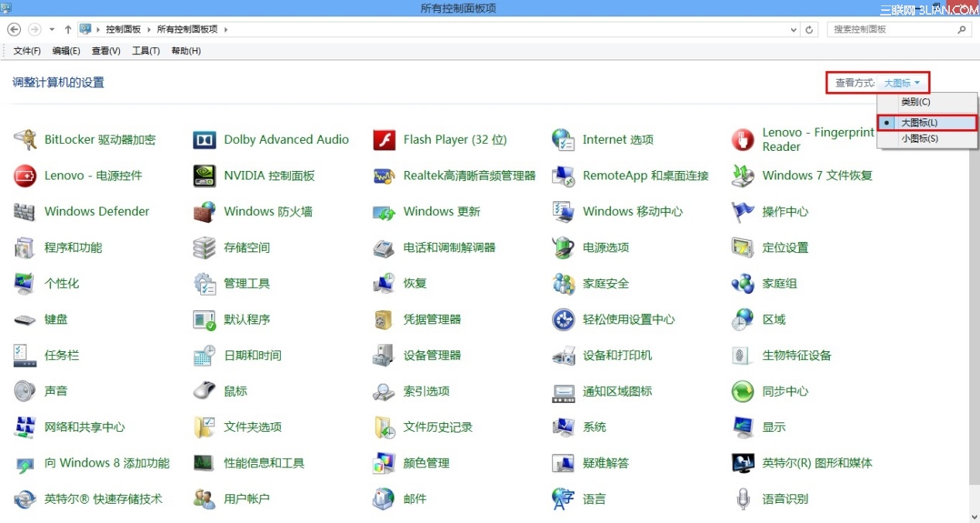The image size is (980, 523).
Task: Go back with the Back arrow button
Action: coord(14,29)
